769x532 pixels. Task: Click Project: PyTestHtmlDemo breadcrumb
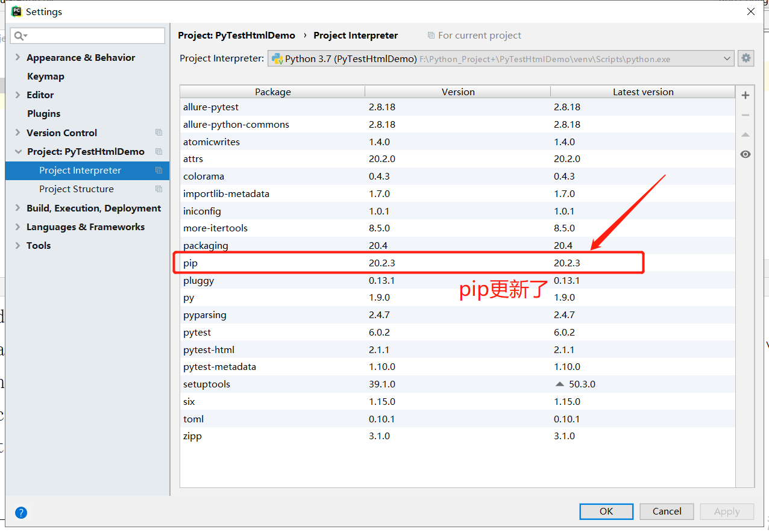point(236,35)
